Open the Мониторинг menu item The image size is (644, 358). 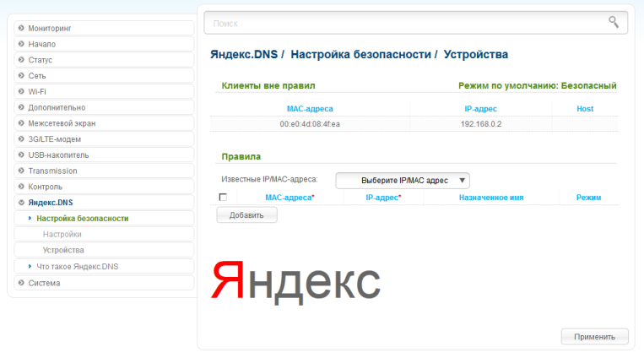coord(104,28)
